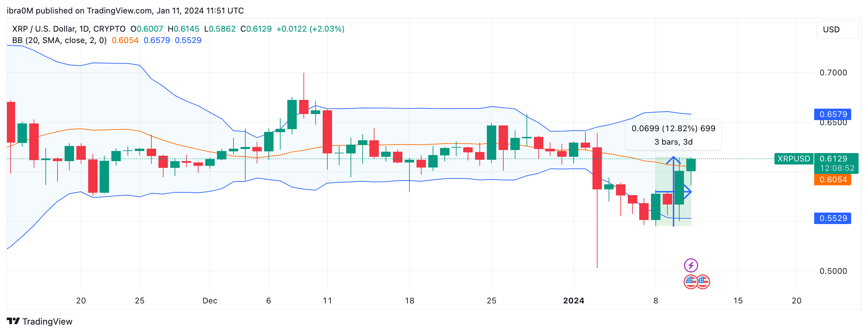Click the date axis label 18
Image resolution: width=868 pixels, height=333 pixels.
pyautogui.click(x=409, y=301)
